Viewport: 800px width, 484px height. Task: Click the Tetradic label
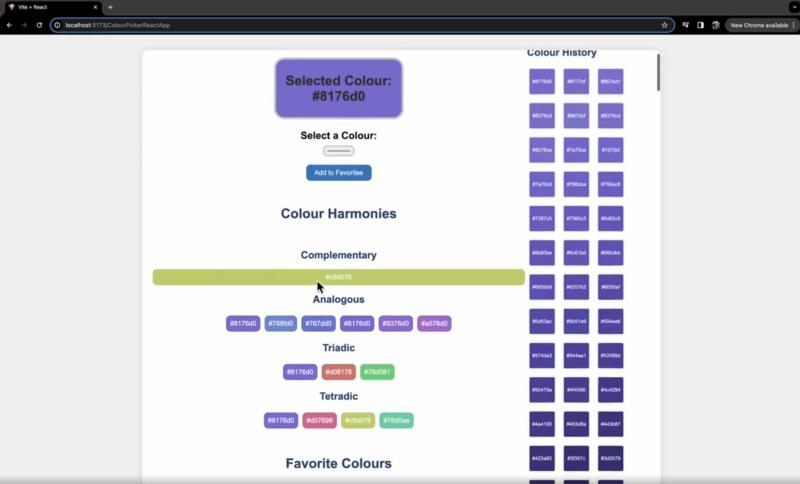[x=338, y=396]
